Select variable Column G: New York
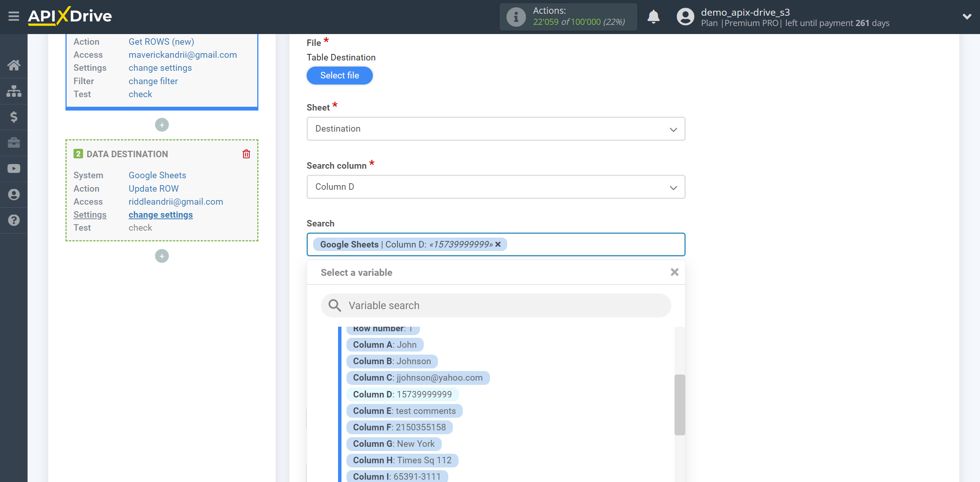Screen dimensions: 980x482 [x=394, y=444]
